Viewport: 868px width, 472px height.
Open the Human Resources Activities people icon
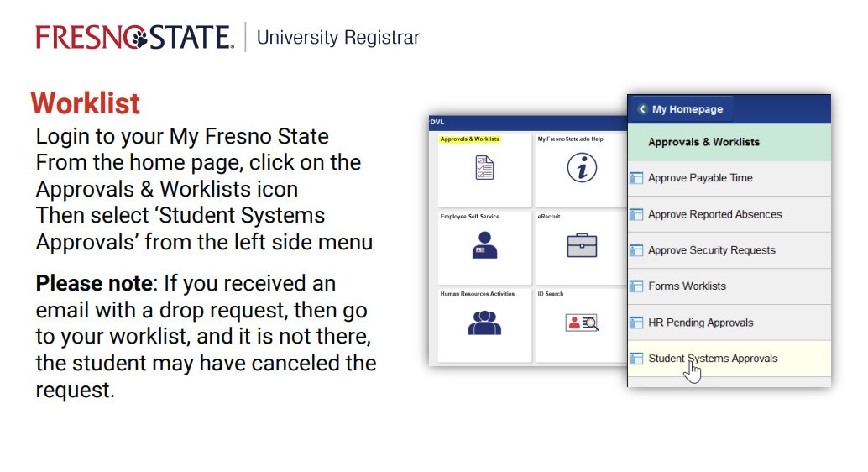click(484, 323)
